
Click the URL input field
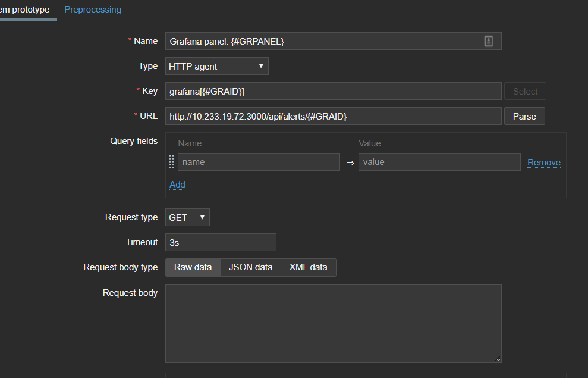click(333, 116)
